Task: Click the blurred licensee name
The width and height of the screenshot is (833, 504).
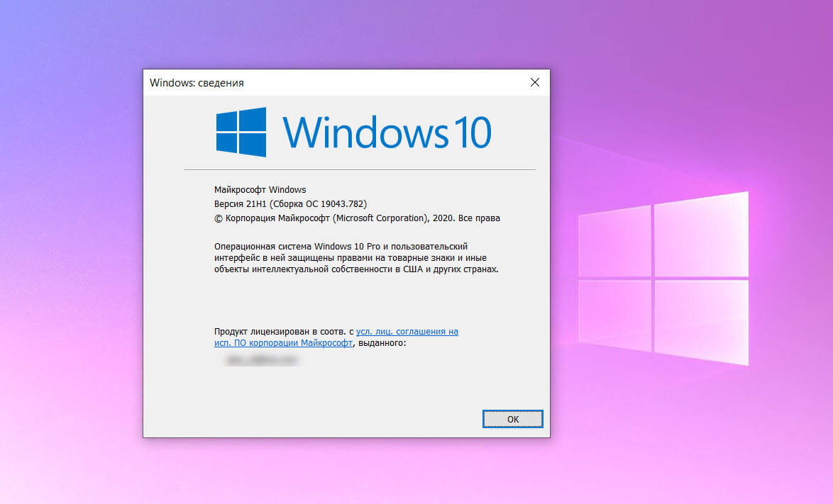Action: pos(261,360)
